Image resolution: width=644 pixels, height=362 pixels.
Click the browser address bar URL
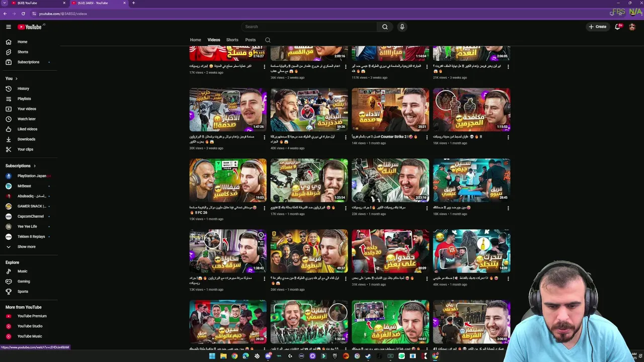[x=63, y=14]
